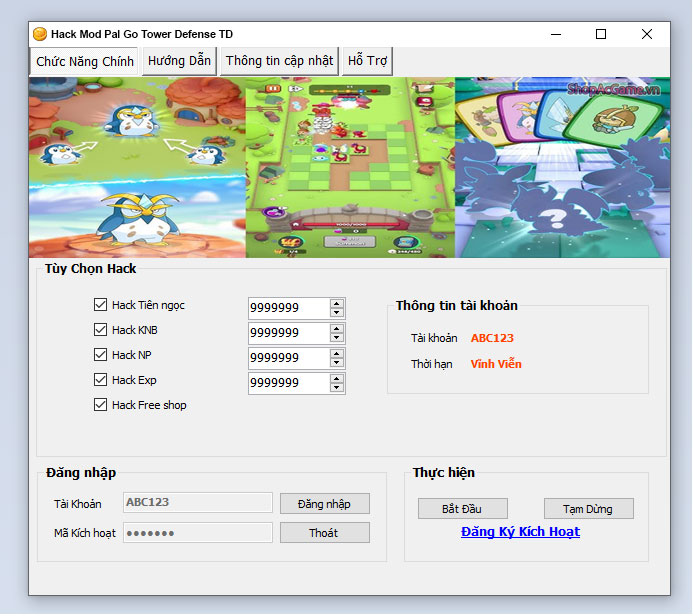Viewport: 693px width, 616px height.
Task: Click the penguin evolution banner image
Action: [x=137, y=167]
